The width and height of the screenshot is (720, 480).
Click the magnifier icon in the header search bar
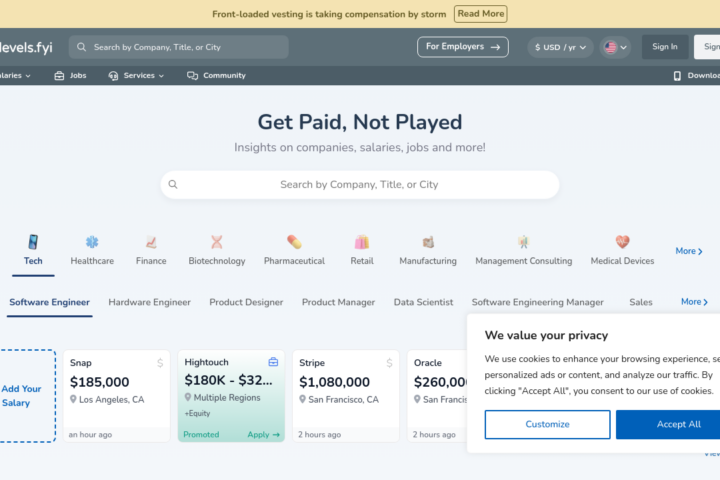(81, 47)
